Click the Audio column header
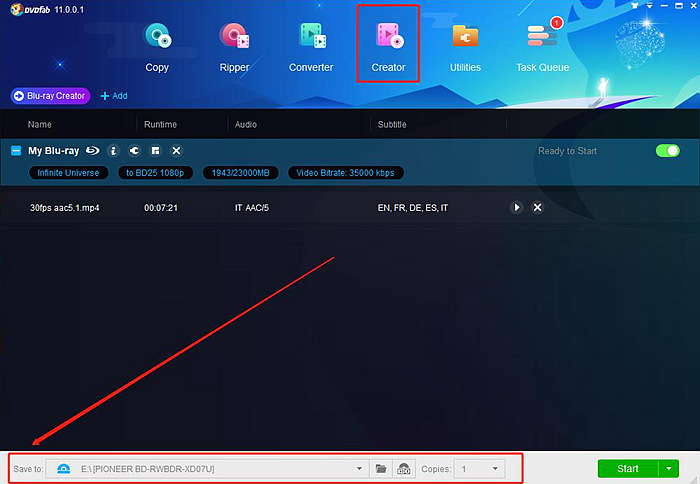The height and width of the screenshot is (484, 700). [246, 125]
